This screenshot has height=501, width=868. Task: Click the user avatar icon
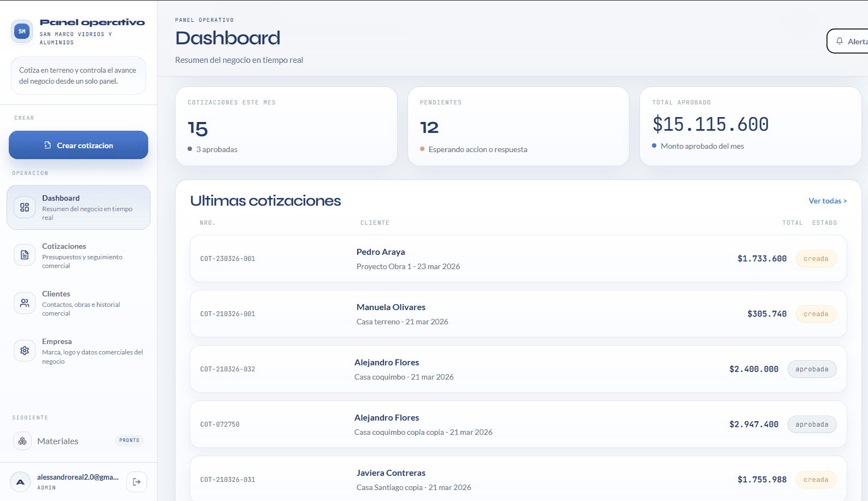(x=20, y=482)
